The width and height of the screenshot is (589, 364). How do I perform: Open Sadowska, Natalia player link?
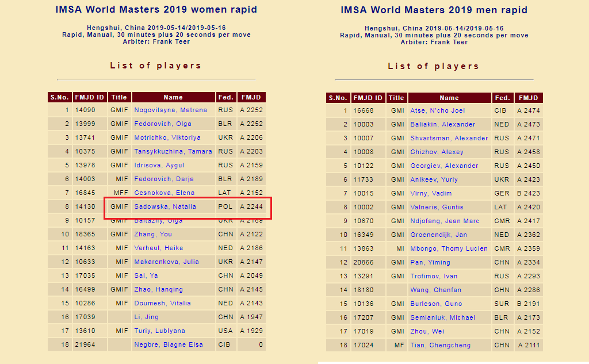pyautogui.click(x=165, y=206)
